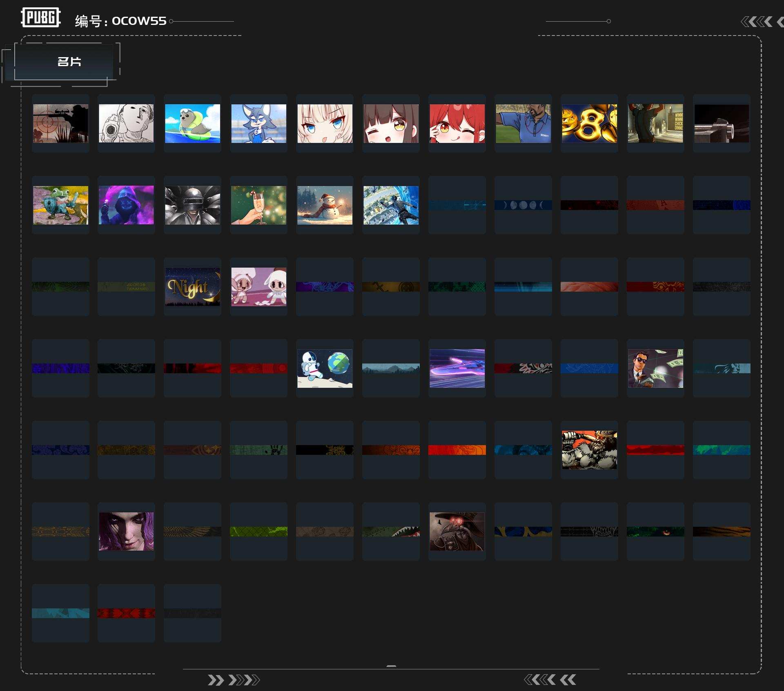Select the purple-haired woman nameplate

pyautogui.click(x=126, y=531)
